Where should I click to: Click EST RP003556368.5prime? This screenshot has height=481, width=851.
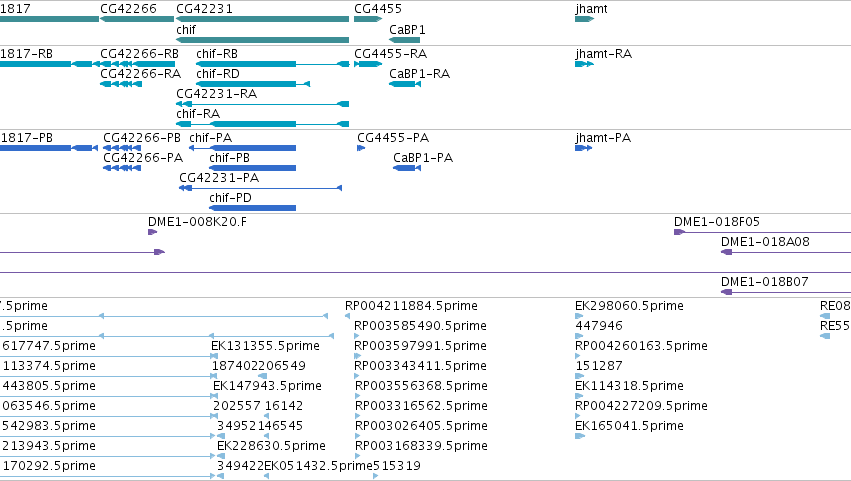(421, 387)
